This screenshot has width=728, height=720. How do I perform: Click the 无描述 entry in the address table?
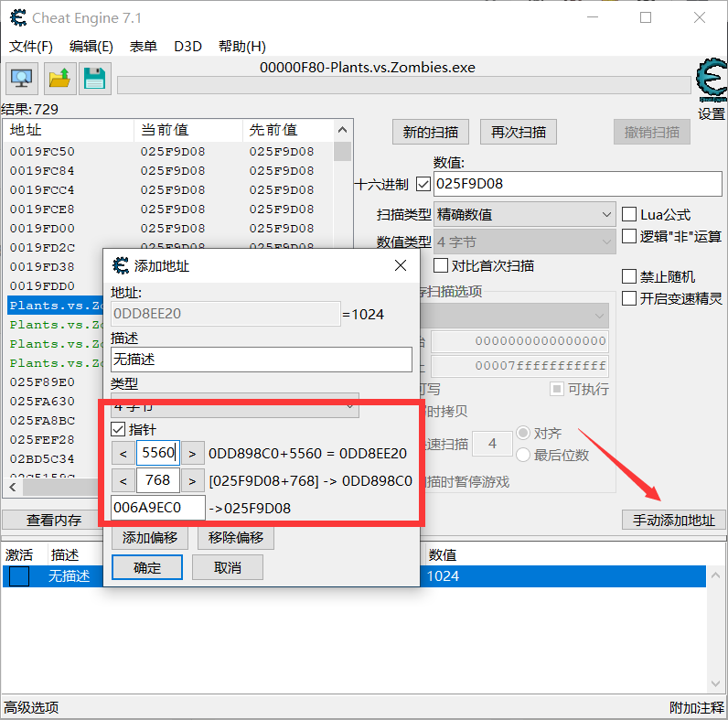point(69,576)
